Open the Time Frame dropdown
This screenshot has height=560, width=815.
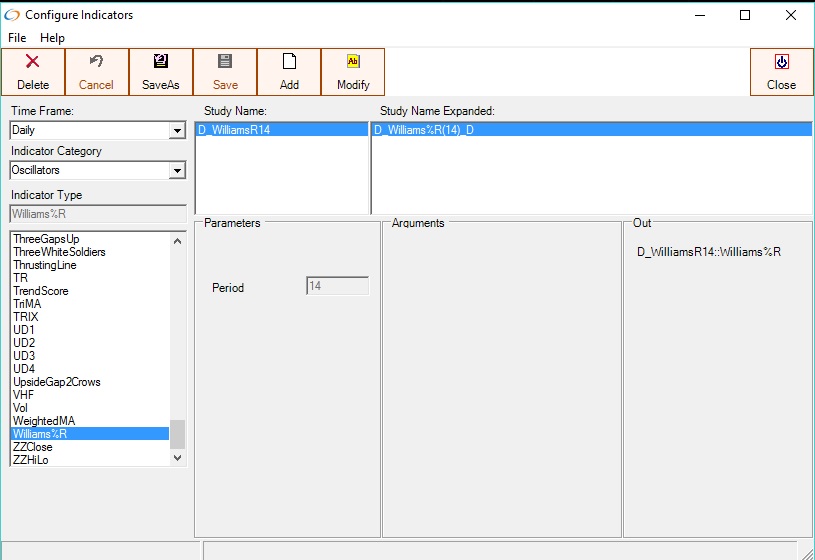click(x=177, y=131)
